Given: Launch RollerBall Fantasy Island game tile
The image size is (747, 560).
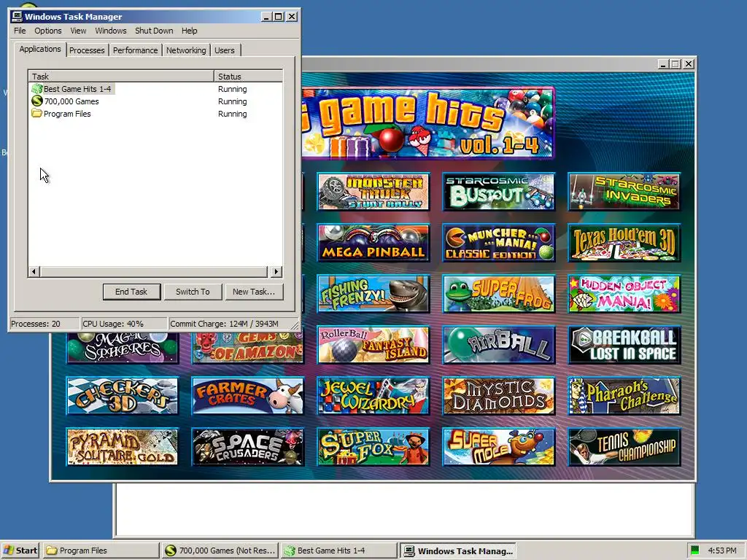Looking at the screenshot, I should [x=373, y=345].
